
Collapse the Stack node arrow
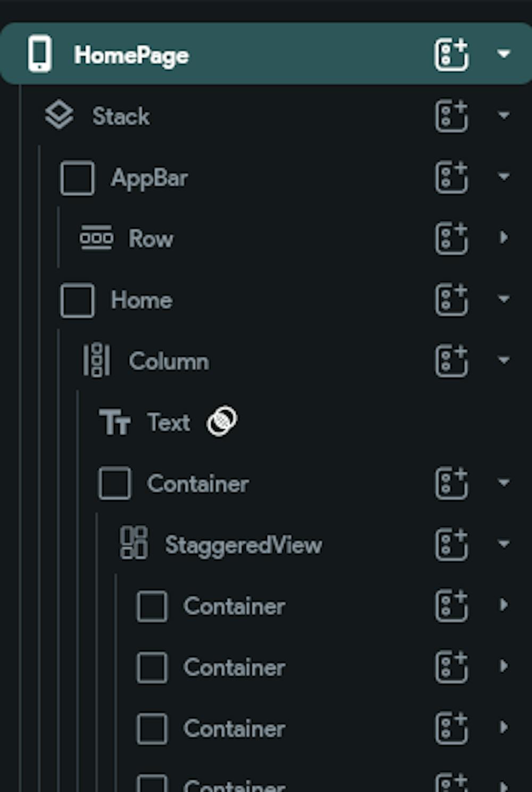click(504, 115)
